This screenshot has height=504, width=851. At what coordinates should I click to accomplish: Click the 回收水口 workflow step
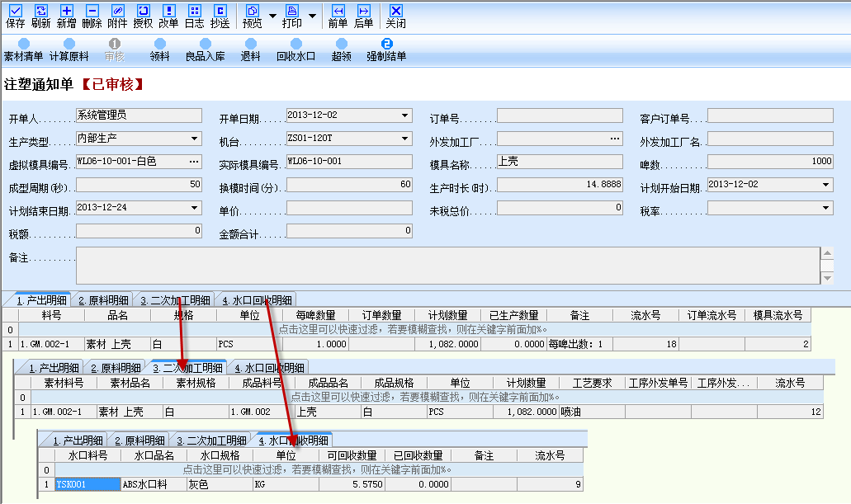pos(295,50)
